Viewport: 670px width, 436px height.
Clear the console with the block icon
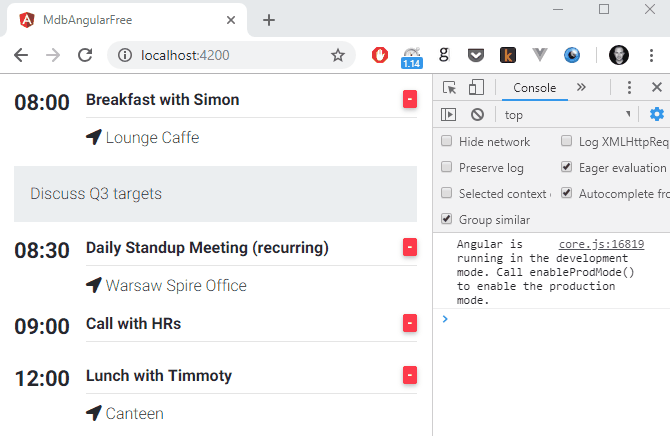tap(477, 115)
